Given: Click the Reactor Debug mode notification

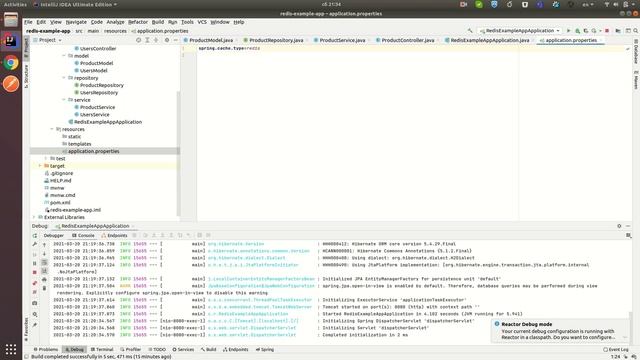Looking at the screenshot, I should coord(561,331).
